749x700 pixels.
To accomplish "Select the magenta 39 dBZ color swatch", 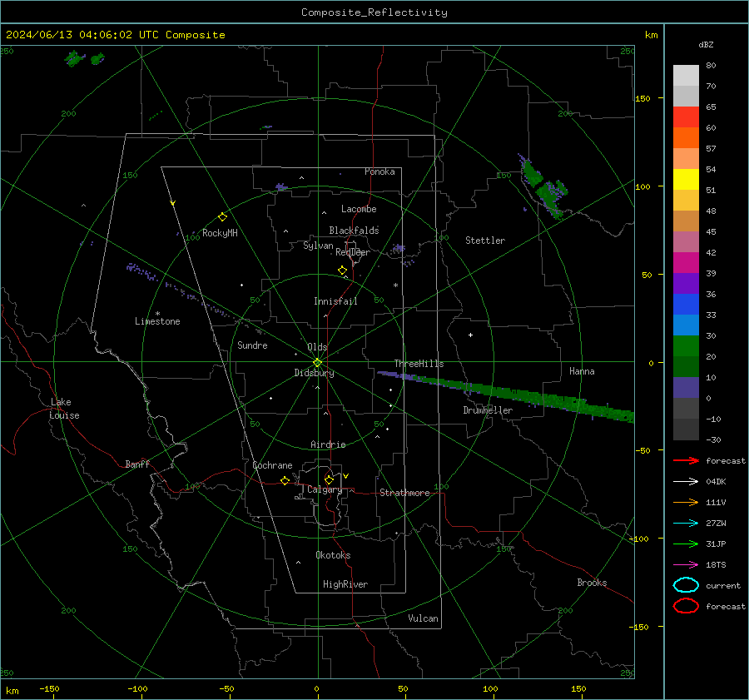I will [x=686, y=262].
